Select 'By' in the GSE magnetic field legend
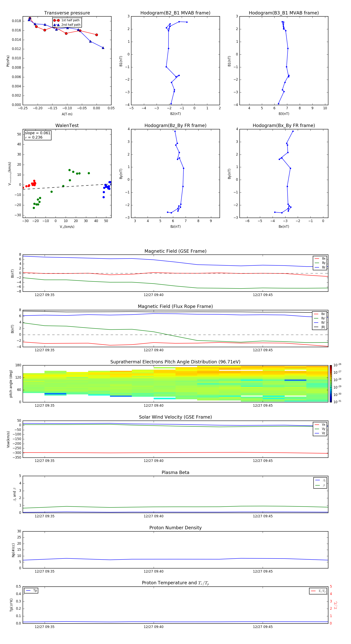This screenshot has height=644, width=351. tap(320, 263)
